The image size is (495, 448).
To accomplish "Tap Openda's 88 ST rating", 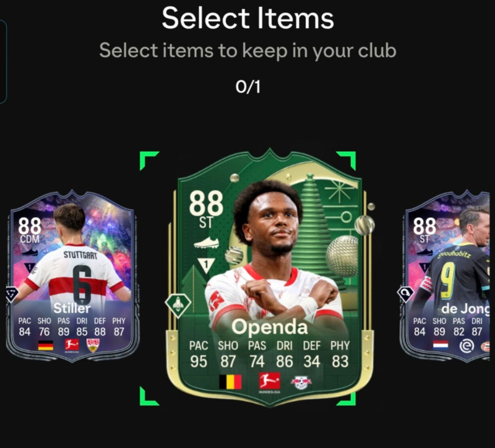I will 206,209.
